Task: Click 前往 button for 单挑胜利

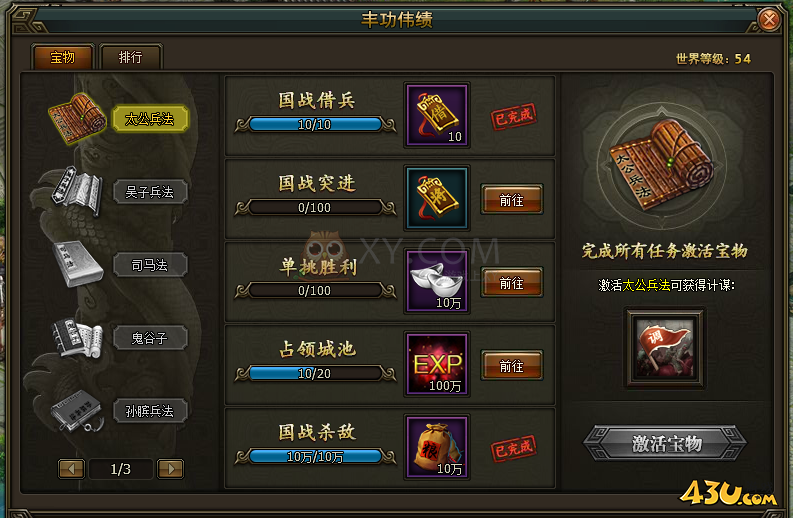Action: (512, 283)
